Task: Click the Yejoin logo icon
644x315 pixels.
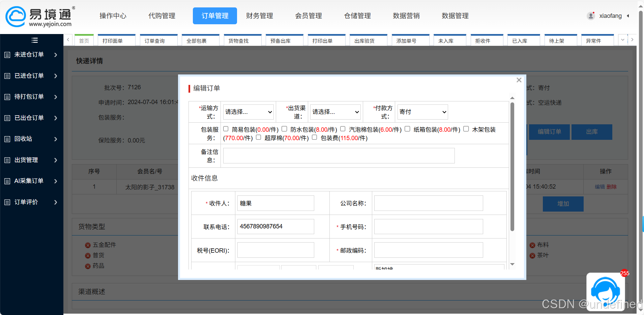Action: pos(16,16)
